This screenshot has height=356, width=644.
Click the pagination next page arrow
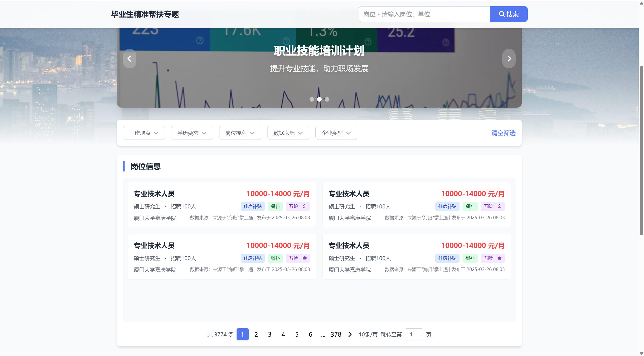pyautogui.click(x=350, y=334)
